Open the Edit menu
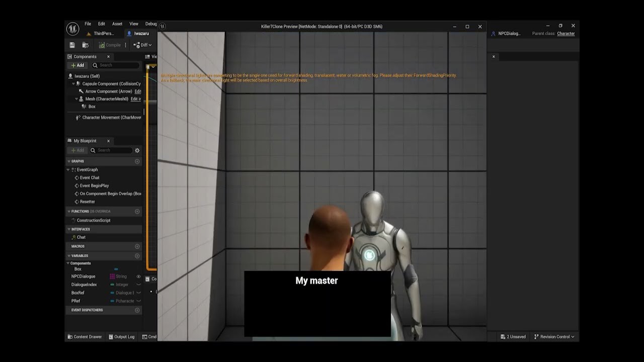 [x=102, y=24]
